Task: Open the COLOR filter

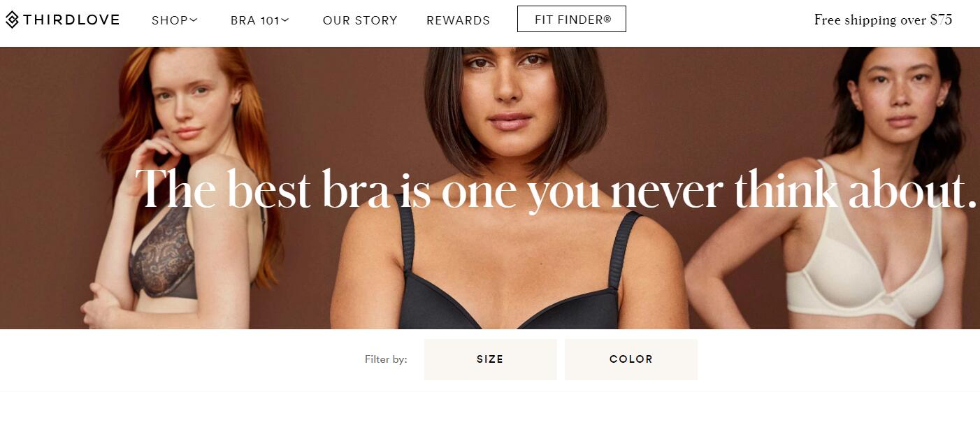Action: pos(631,359)
